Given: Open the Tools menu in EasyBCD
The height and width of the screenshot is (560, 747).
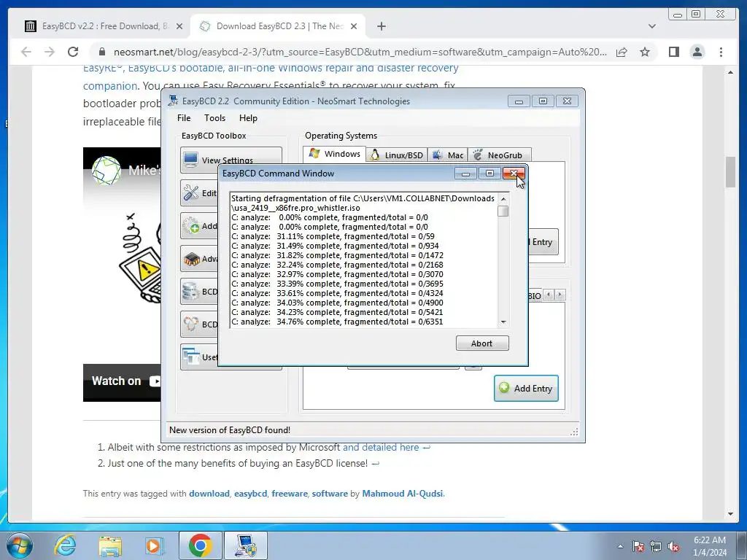Looking at the screenshot, I should (215, 118).
